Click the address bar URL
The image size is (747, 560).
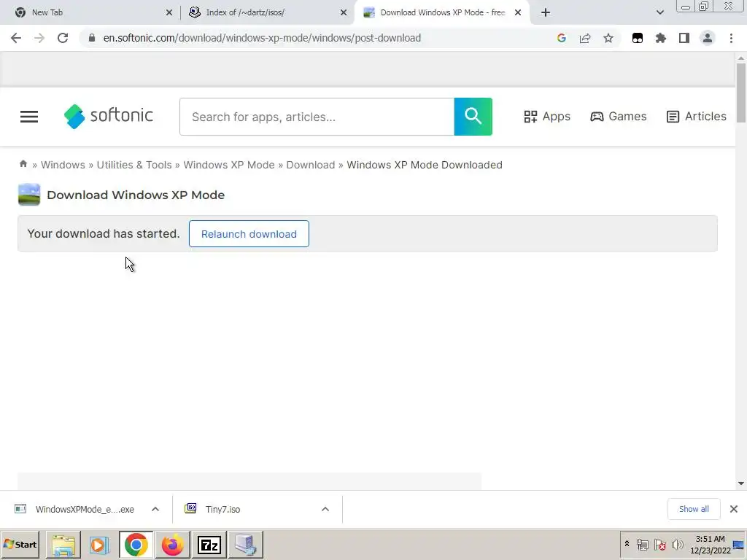point(262,38)
